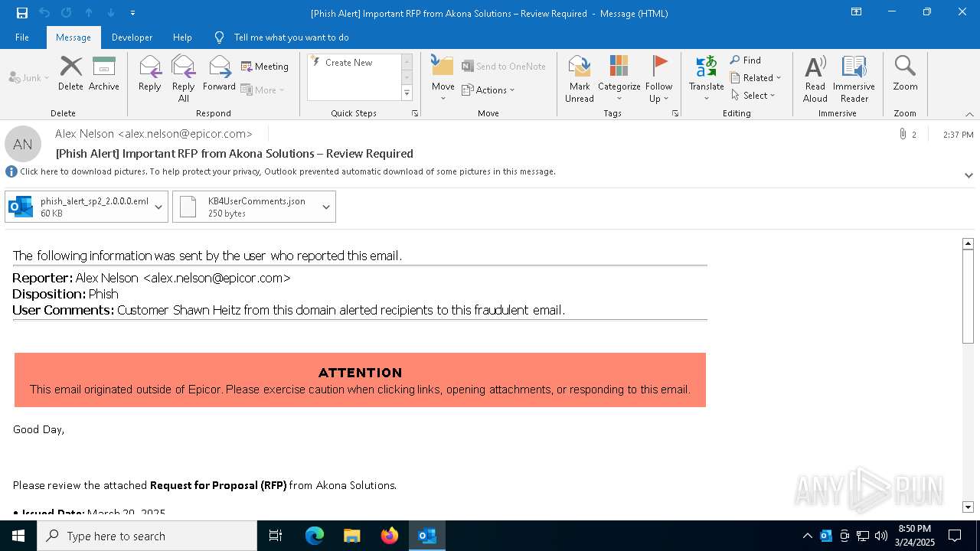
Task: Click the download pictures info bar
Action: click(288, 171)
